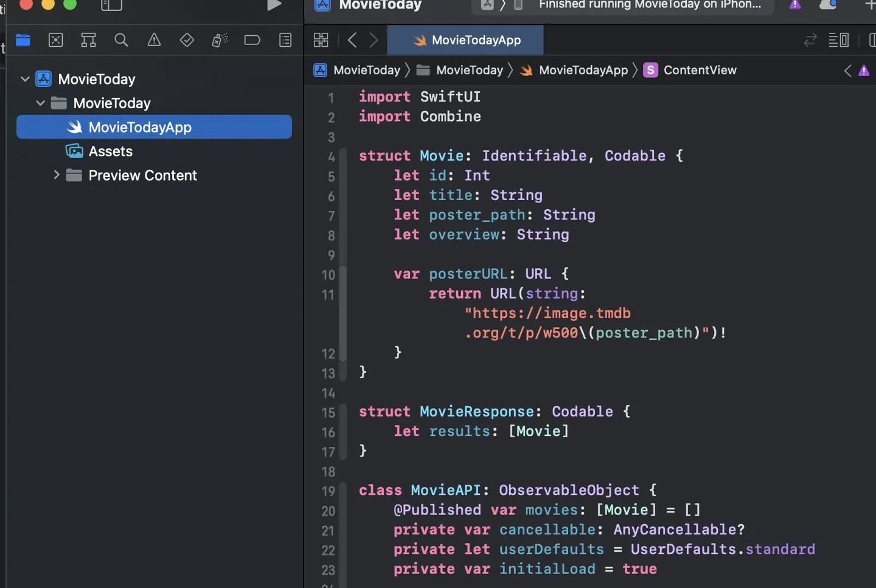Open the Project navigator folder icon
The height and width of the screenshot is (588, 876).
point(23,40)
